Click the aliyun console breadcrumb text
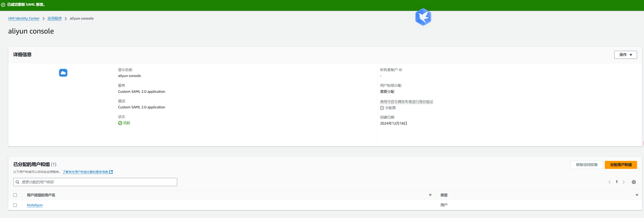644x218 pixels. (x=82, y=19)
